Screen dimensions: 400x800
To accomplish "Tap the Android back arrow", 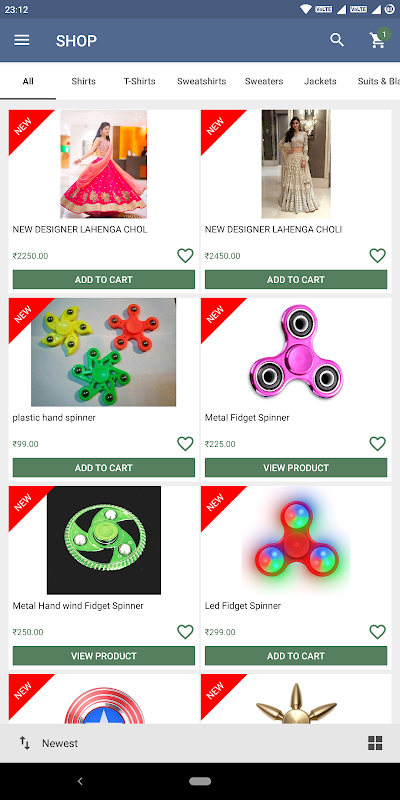I will point(80,781).
